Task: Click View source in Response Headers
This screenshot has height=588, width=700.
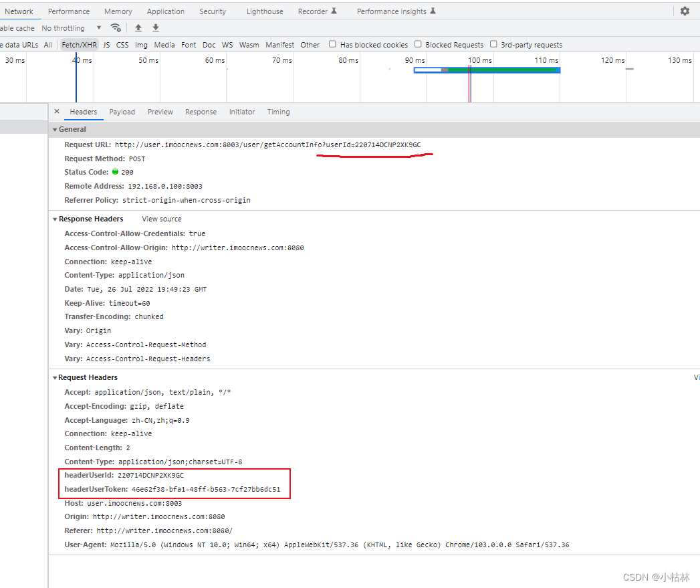Action: (x=161, y=219)
